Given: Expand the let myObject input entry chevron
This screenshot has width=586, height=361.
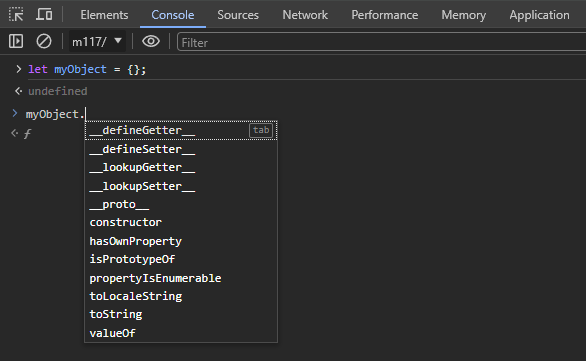Looking at the screenshot, I should coord(19,69).
